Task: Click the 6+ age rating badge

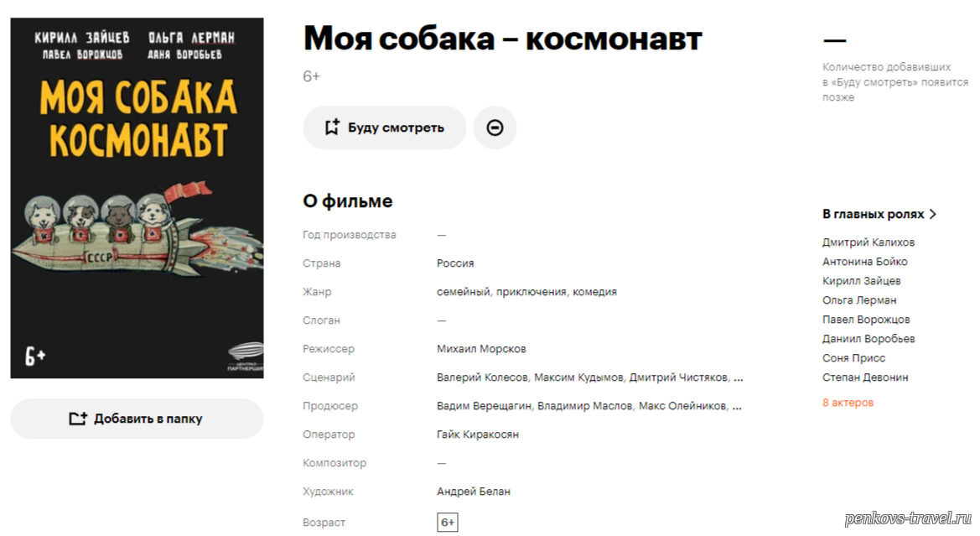Action: coord(447,523)
